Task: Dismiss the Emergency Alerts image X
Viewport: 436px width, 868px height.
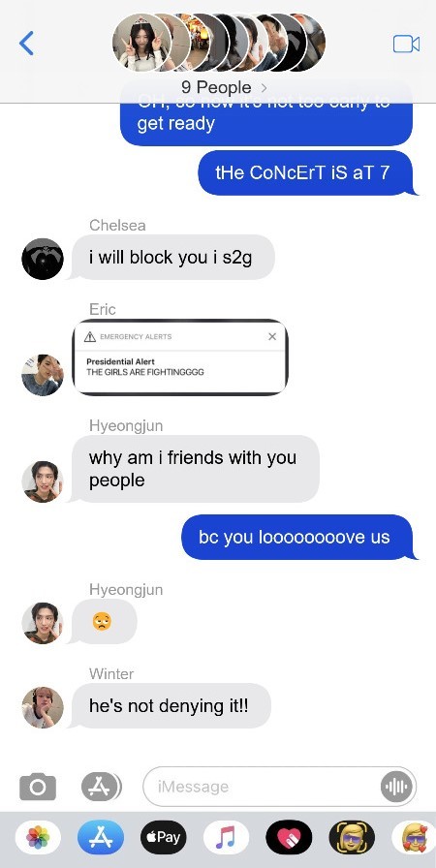Action: point(271,336)
